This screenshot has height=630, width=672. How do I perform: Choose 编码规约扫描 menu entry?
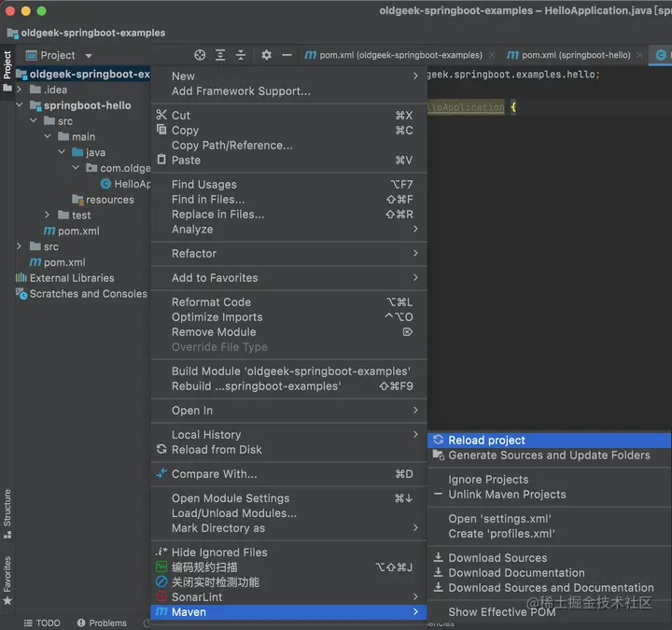tap(288, 567)
